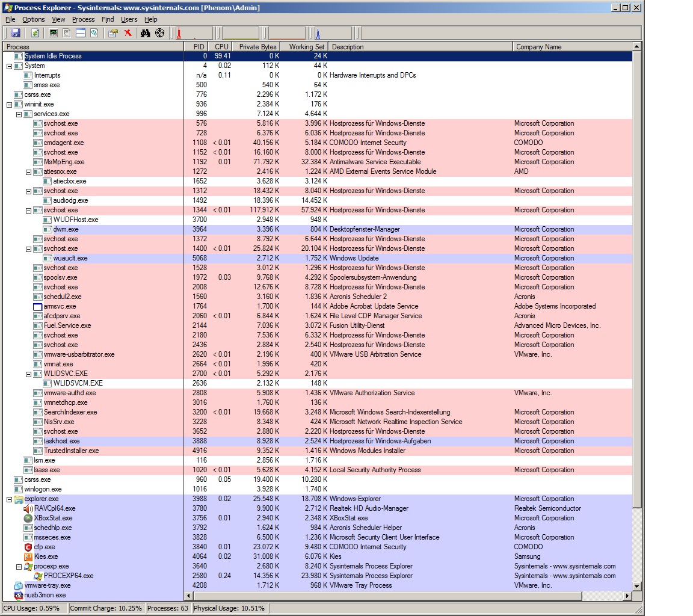The image size is (693, 616).
Task: Click the vertical scrollbar down arrow
Action: click(637, 586)
